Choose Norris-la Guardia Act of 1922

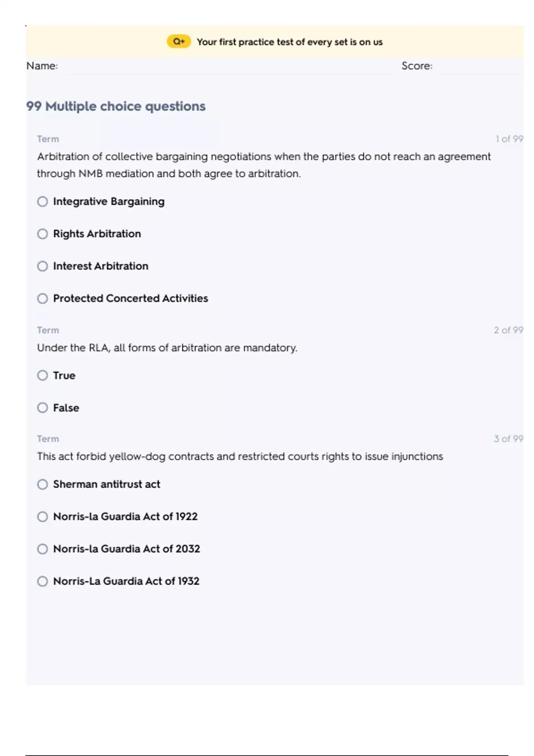(x=43, y=517)
